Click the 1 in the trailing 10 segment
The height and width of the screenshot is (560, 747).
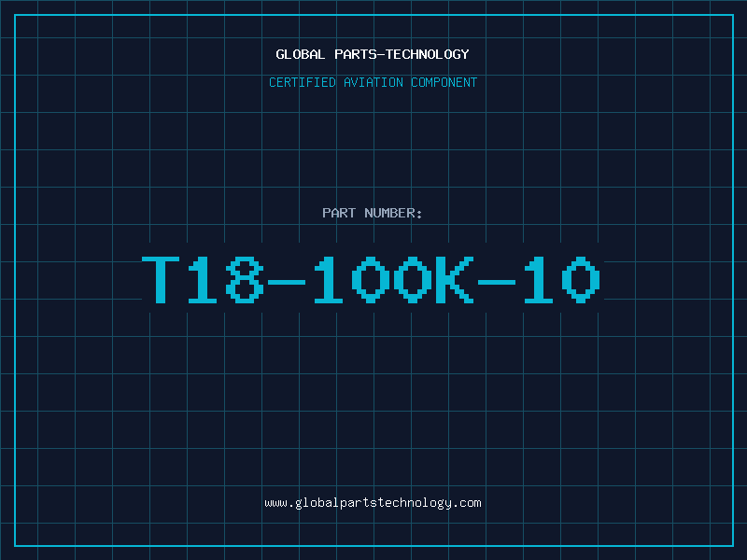coord(539,279)
